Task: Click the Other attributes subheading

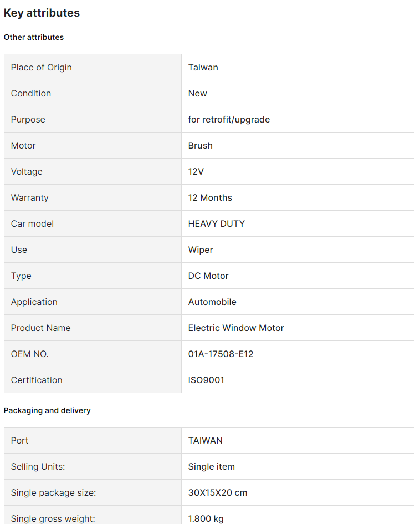Action: click(x=34, y=37)
